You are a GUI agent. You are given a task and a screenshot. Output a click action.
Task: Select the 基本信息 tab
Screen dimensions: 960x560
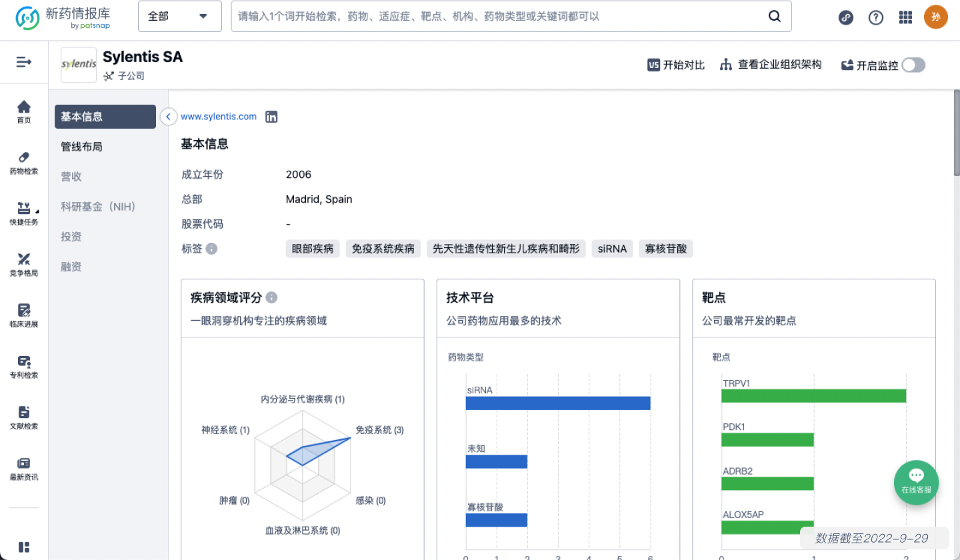(105, 117)
